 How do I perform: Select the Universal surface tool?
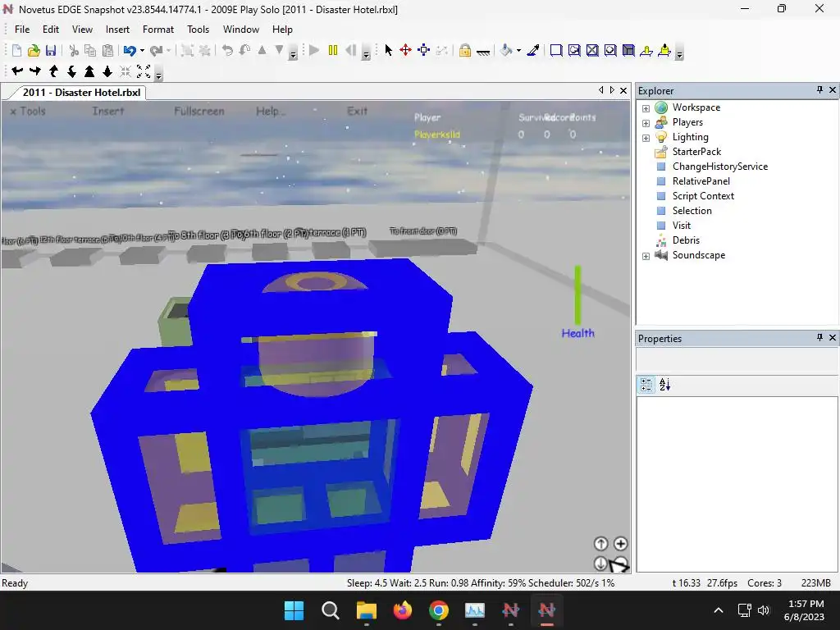[x=628, y=50]
